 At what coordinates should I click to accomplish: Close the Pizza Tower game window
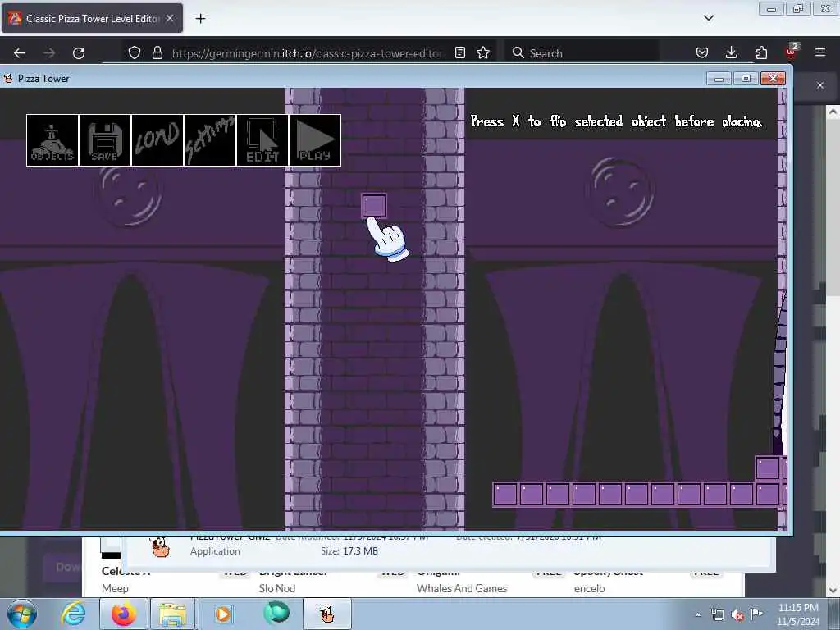click(773, 79)
